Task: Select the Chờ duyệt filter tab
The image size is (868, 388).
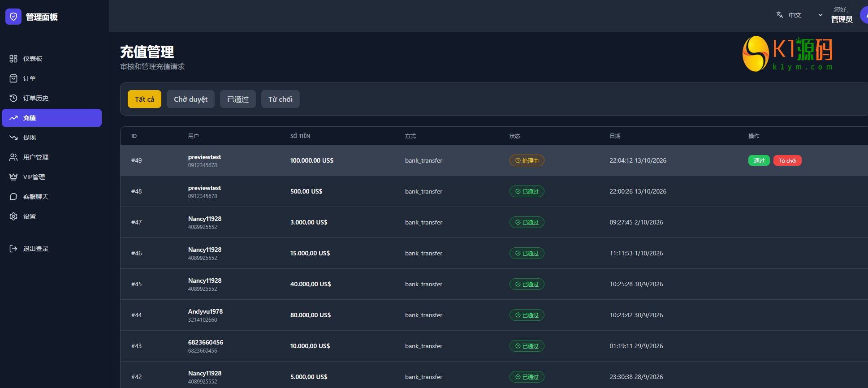Action: (190, 99)
